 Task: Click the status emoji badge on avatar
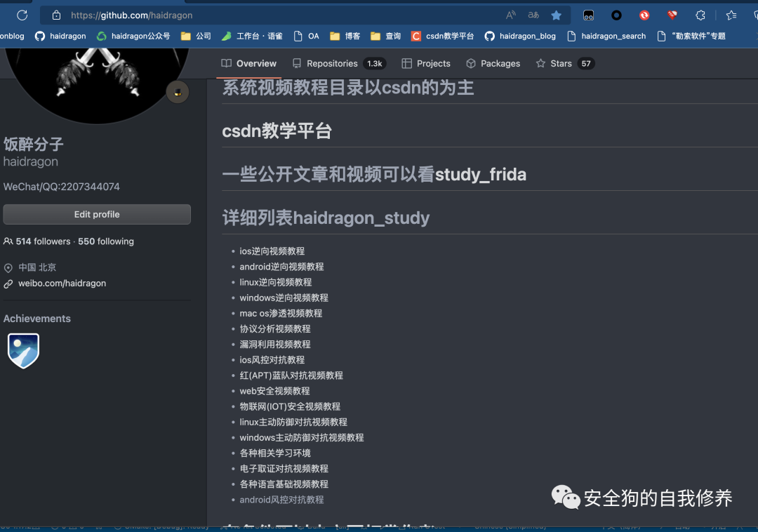[178, 92]
